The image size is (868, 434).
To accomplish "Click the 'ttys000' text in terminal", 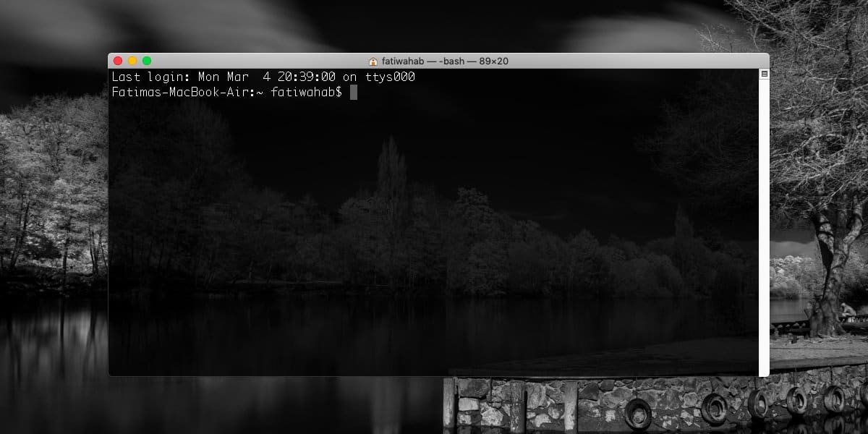I will pyautogui.click(x=390, y=77).
